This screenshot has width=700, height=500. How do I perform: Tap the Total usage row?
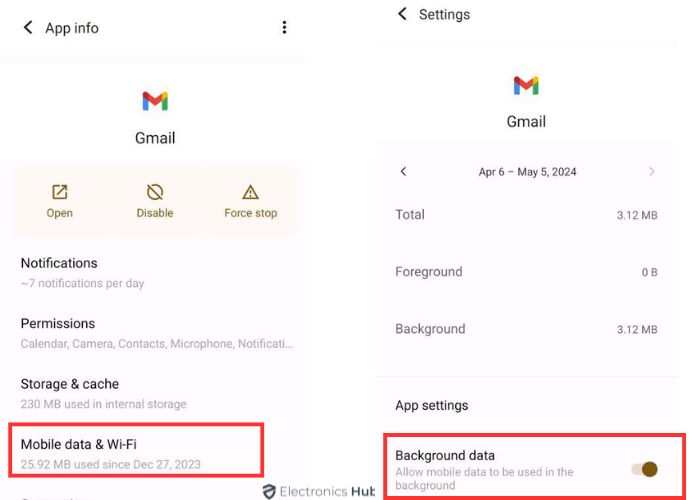pyautogui.click(x=526, y=215)
